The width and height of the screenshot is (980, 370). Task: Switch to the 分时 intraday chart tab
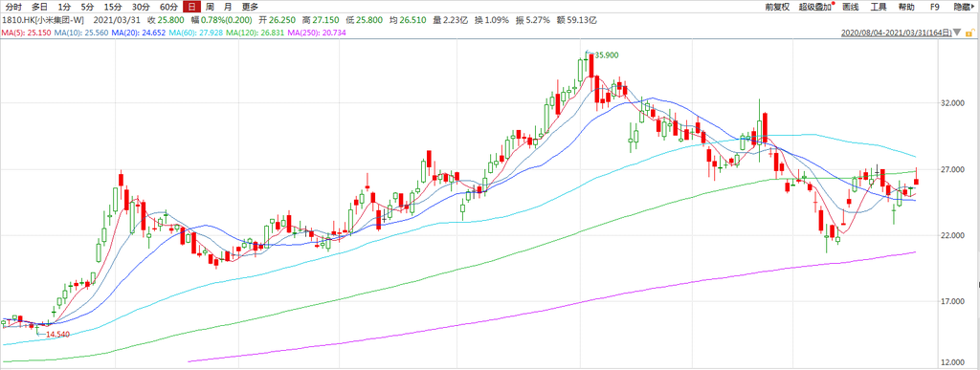(x=13, y=8)
